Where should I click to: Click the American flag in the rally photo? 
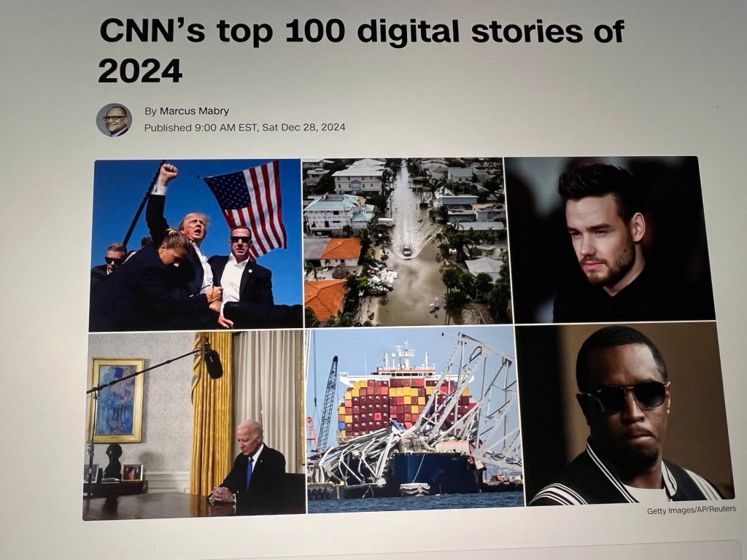point(248,206)
